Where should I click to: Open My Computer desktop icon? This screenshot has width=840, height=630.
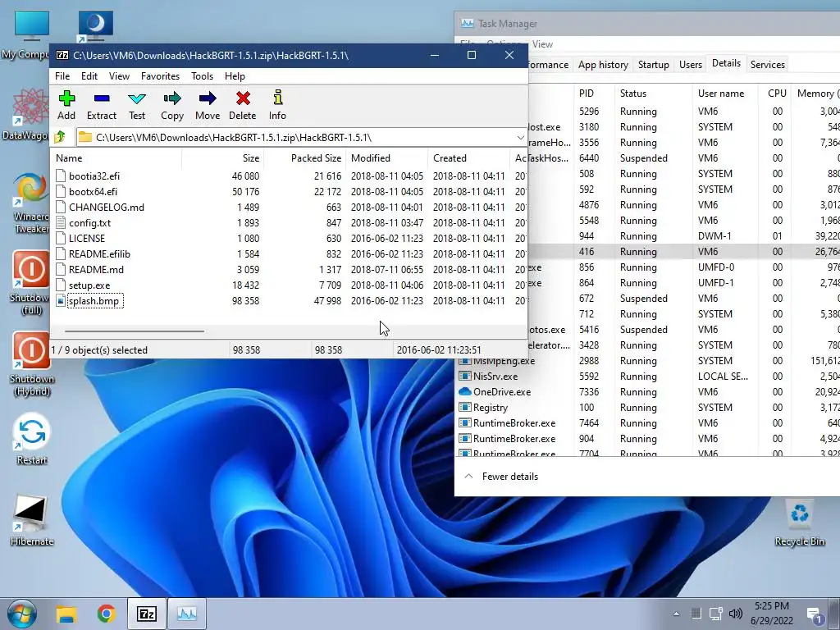pos(27,35)
